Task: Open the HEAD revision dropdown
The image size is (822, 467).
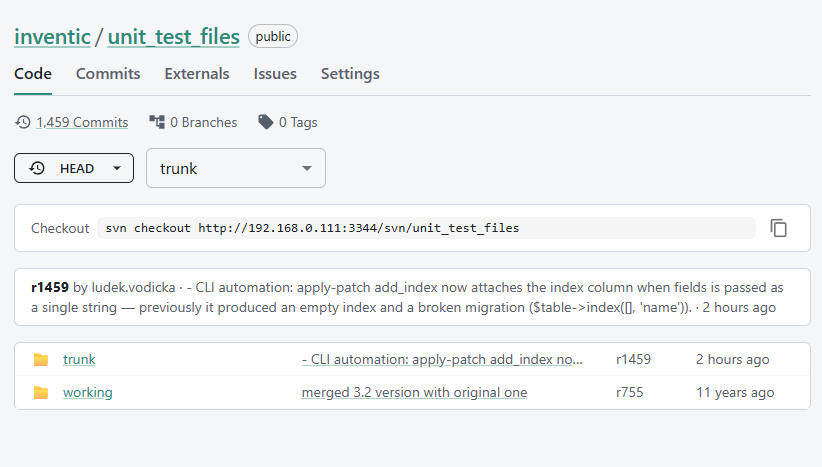Action: coord(74,168)
